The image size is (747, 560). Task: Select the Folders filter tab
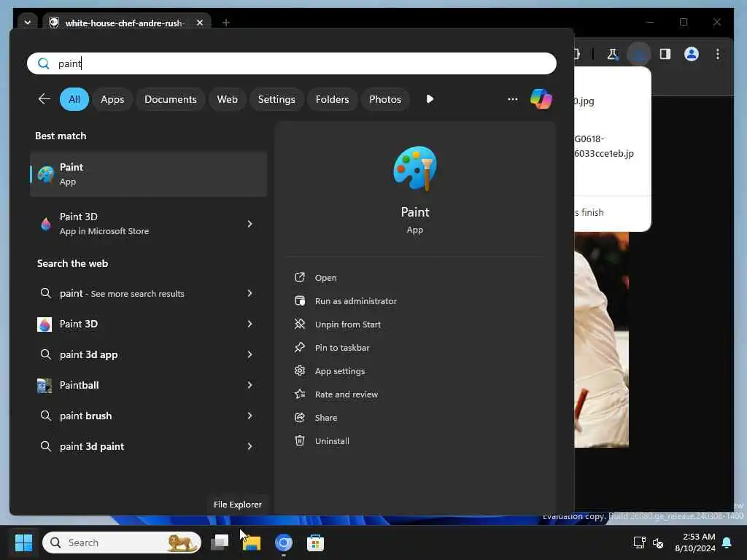click(332, 99)
